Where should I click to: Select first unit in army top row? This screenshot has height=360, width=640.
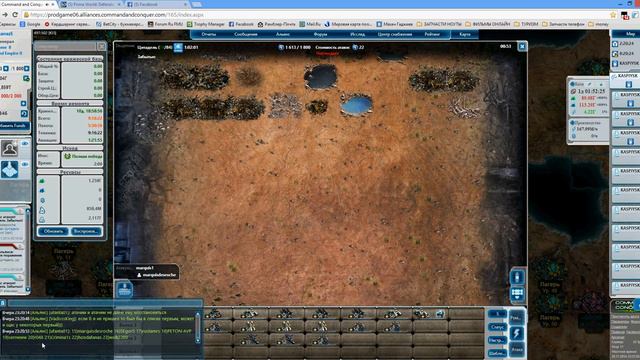pyautogui.click(x=214, y=313)
